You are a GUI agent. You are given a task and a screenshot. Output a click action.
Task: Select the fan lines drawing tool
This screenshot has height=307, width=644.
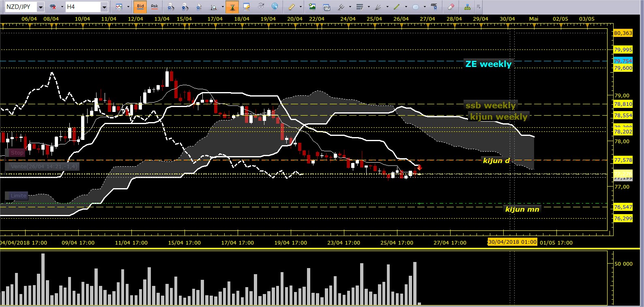(378, 7)
